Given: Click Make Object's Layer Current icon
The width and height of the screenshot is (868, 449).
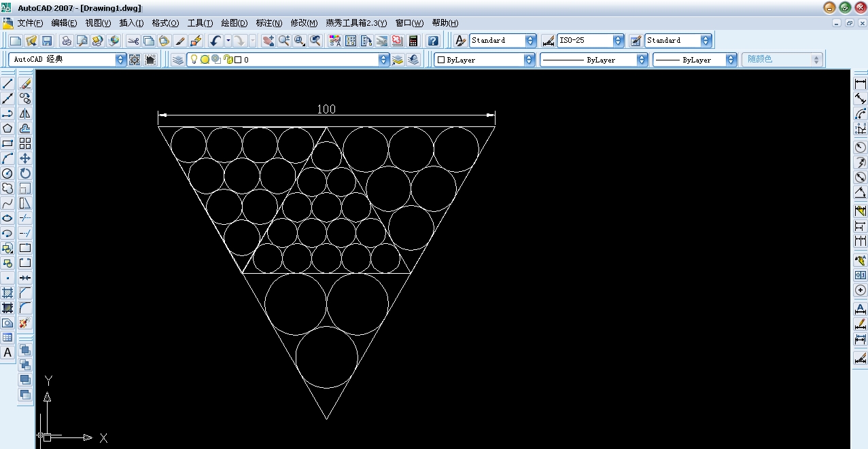Looking at the screenshot, I should click(x=398, y=60).
